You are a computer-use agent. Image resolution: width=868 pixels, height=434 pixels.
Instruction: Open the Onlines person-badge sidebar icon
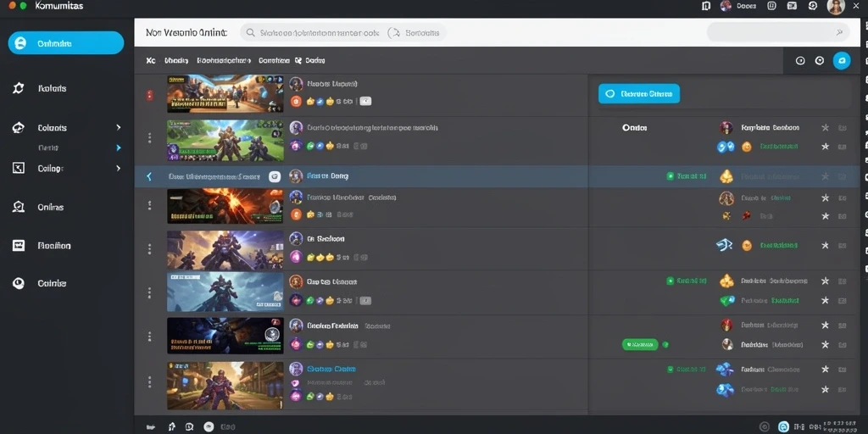[x=19, y=207]
